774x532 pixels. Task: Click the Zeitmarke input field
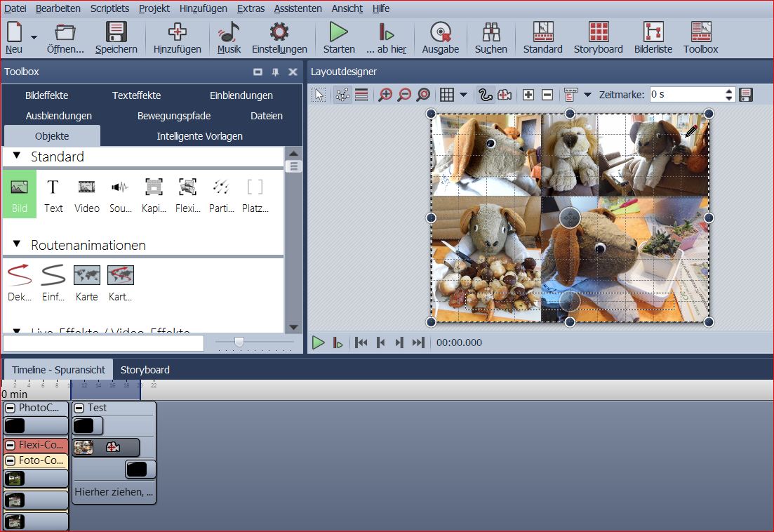[686, 94]
